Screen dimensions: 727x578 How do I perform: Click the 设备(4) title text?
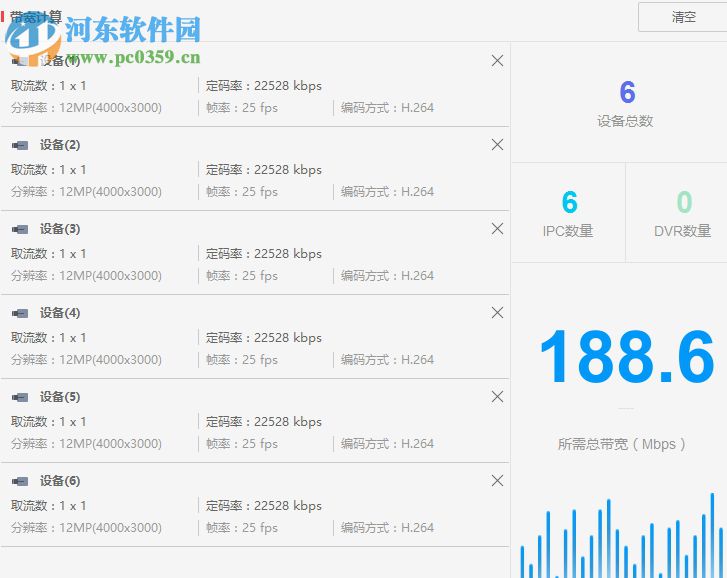60,313
